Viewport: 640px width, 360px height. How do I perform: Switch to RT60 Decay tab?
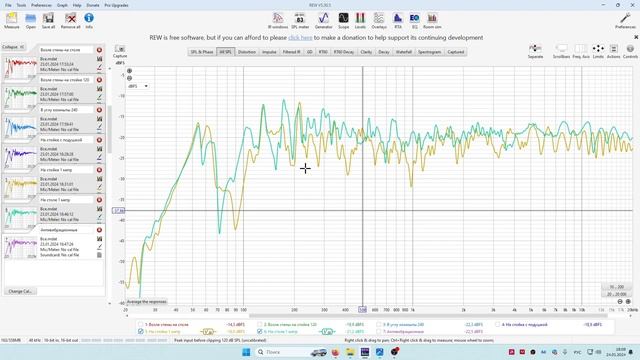[344, 52]
